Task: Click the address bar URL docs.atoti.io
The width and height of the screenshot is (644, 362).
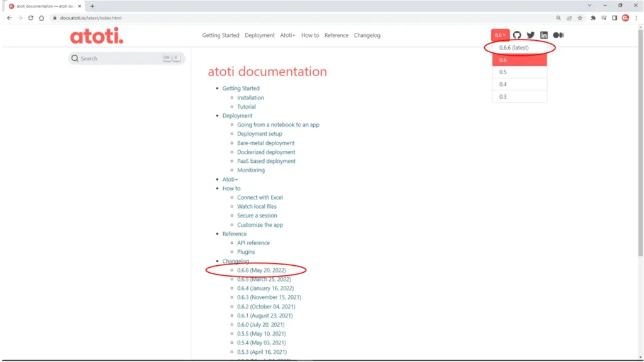Action: click(91, 18)
